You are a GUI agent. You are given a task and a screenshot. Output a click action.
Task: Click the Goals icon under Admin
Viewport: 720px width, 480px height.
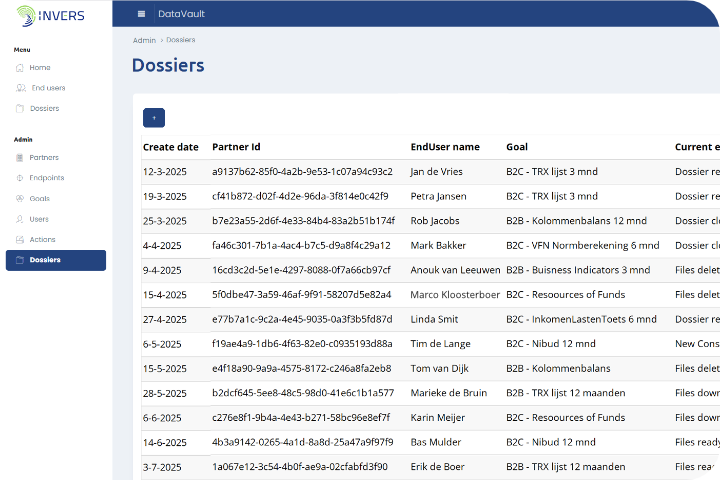pos(20,198)
